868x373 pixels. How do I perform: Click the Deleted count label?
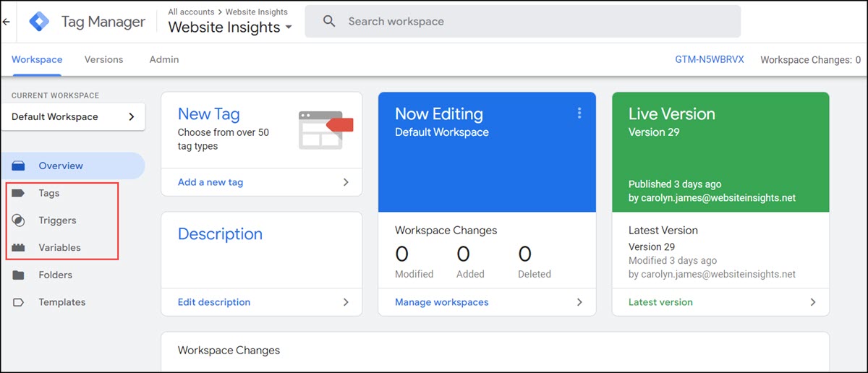pyautogui.click(x=535, y=274)
